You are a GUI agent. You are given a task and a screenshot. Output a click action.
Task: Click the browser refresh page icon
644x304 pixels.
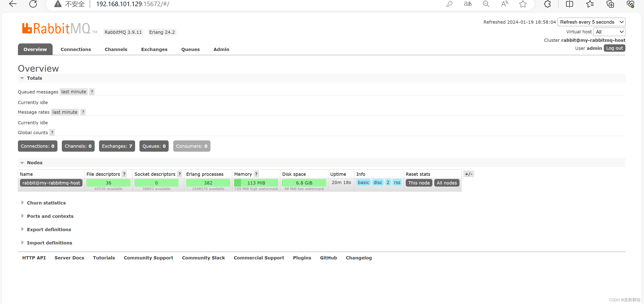33,4
